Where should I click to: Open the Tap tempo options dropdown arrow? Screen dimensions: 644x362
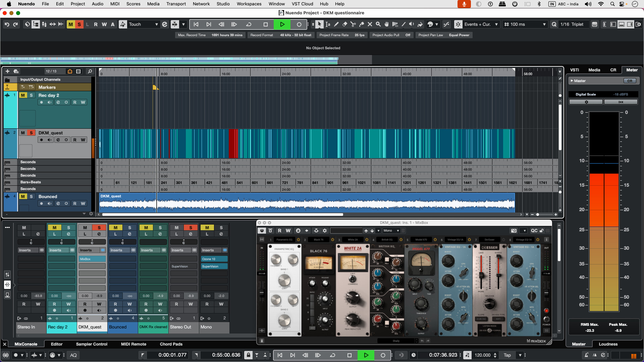click(520, 355)
